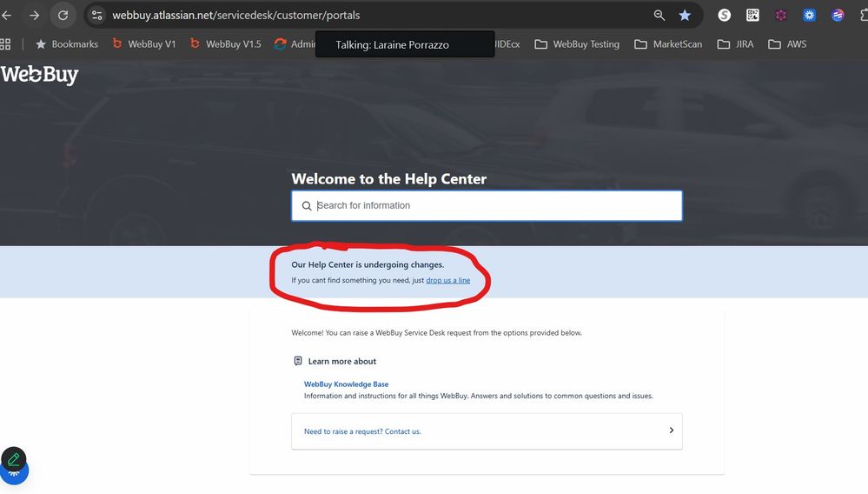Expand the AWS bookmark folder
The image size is (868, 494).
click(787, 44)
